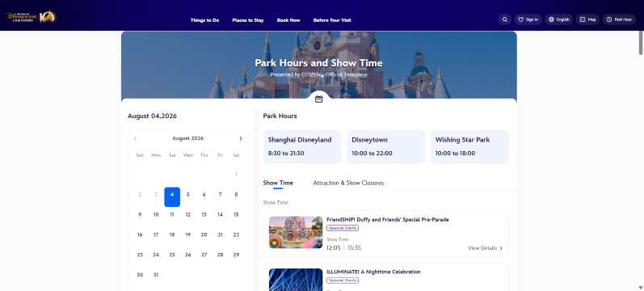Click the page vertical scrollbar thumb

pyautogui.click(x=641, y=43)
